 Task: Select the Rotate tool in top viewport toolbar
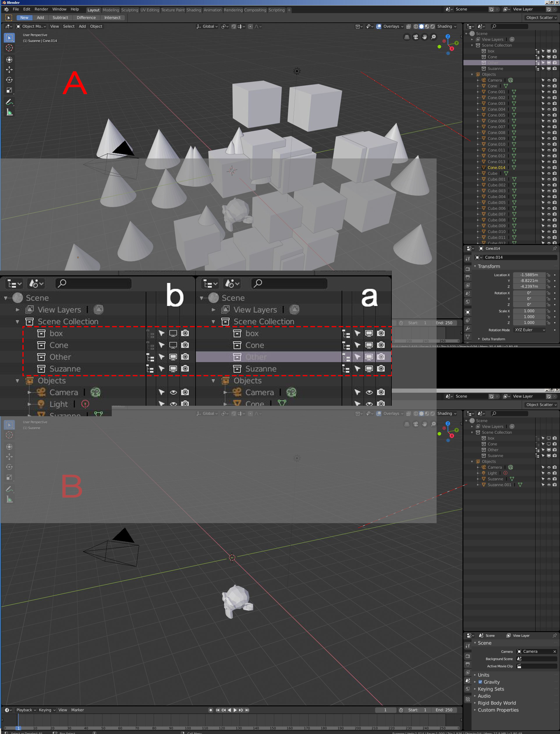9,80
